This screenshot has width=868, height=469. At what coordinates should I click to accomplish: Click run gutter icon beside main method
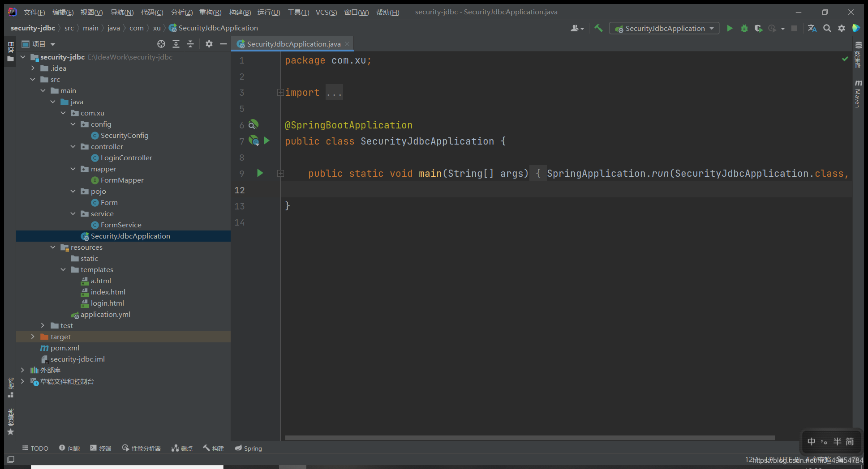pos(260,173)
